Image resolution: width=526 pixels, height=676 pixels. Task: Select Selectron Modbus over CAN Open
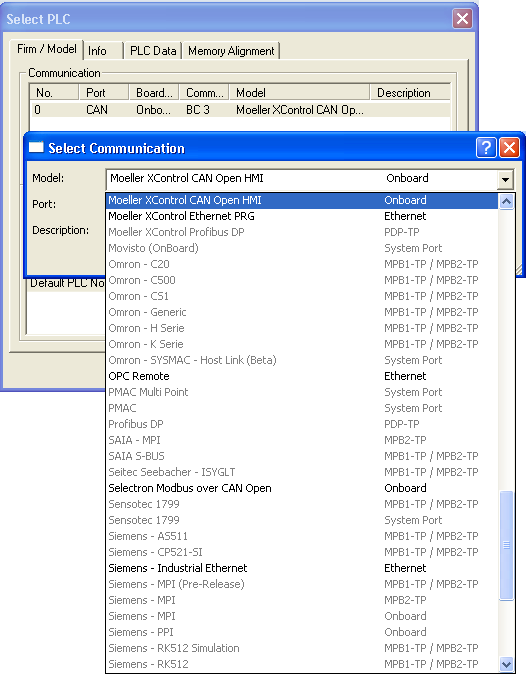click(302, 488)
